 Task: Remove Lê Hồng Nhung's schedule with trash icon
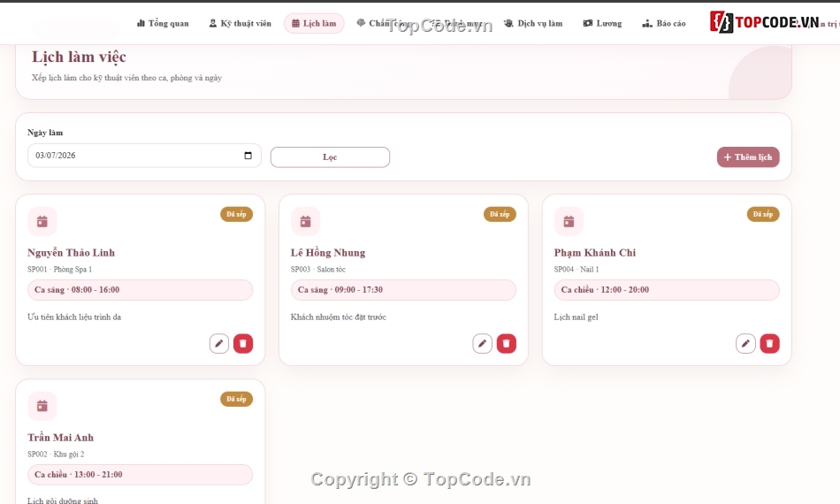point(507,343)
